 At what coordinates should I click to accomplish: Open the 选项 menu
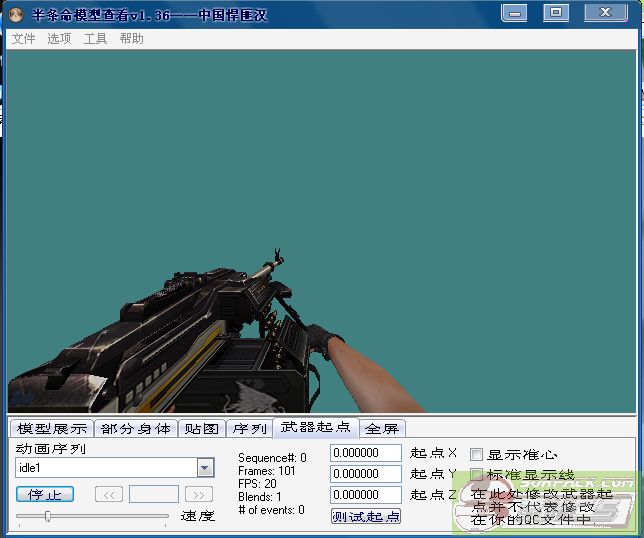pyautogui.click(x=59, y=38)
